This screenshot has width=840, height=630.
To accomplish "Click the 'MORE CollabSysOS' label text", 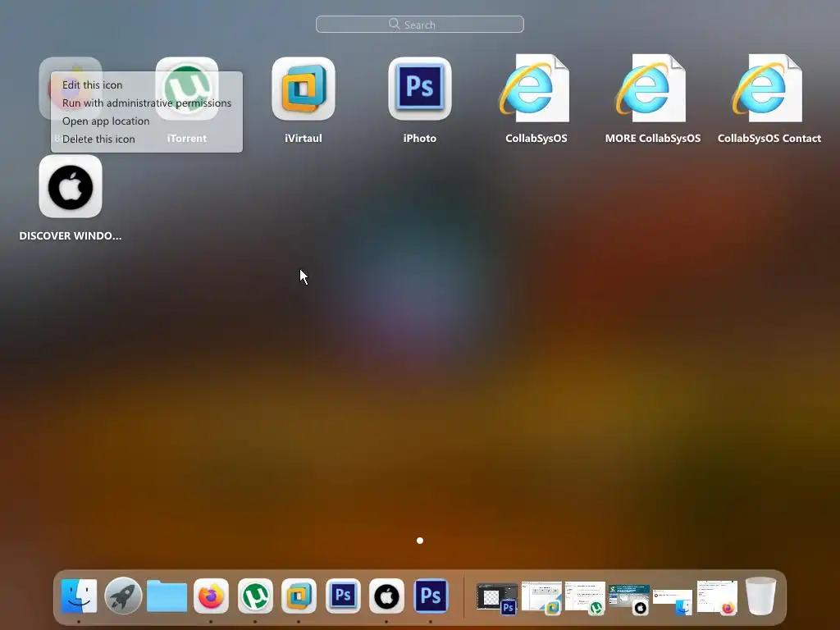I will [652, 138].
